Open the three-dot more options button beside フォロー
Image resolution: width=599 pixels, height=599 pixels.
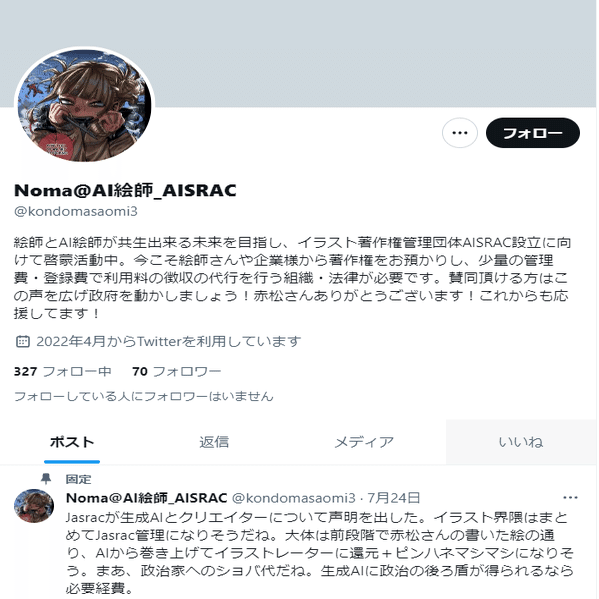coord(460,133)
